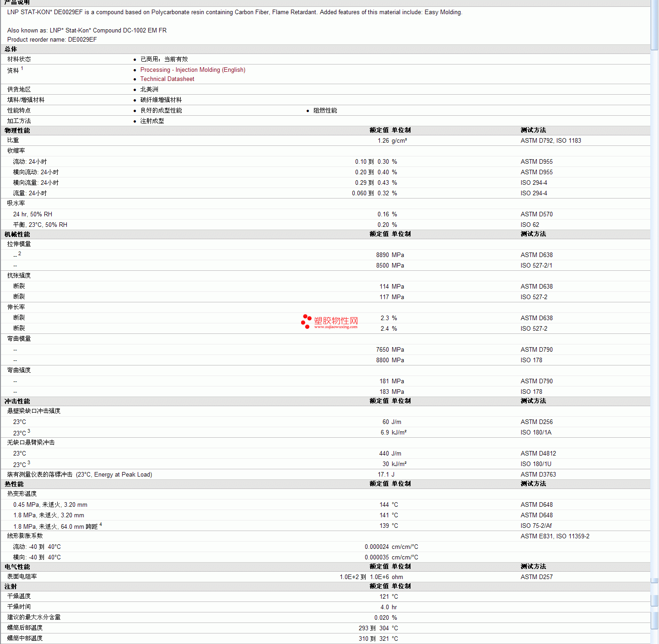The height and width of the screenshot is (644, 659).
Task: Open the Technical Datasheet link
Action: click(167, 79)
